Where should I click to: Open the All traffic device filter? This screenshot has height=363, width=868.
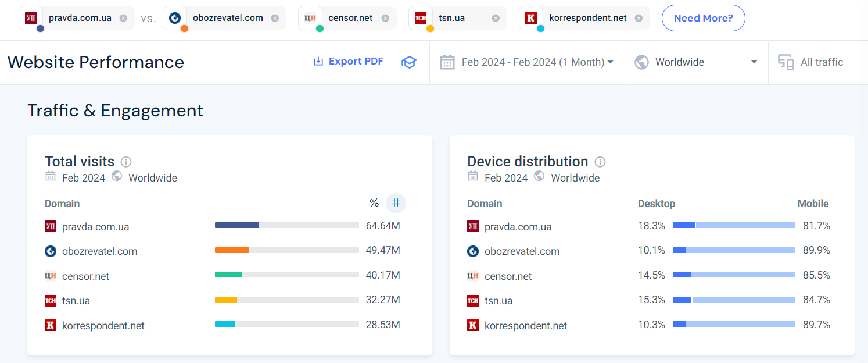pos(811,62)
